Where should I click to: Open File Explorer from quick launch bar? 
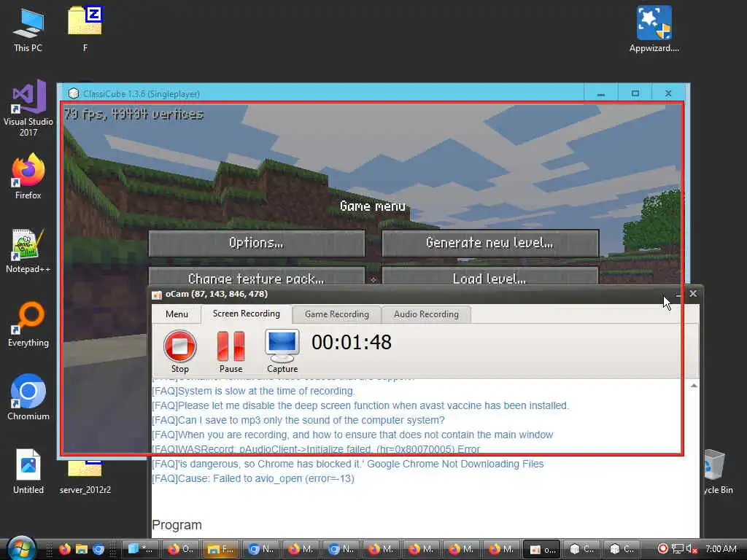(x=82, y=549)
